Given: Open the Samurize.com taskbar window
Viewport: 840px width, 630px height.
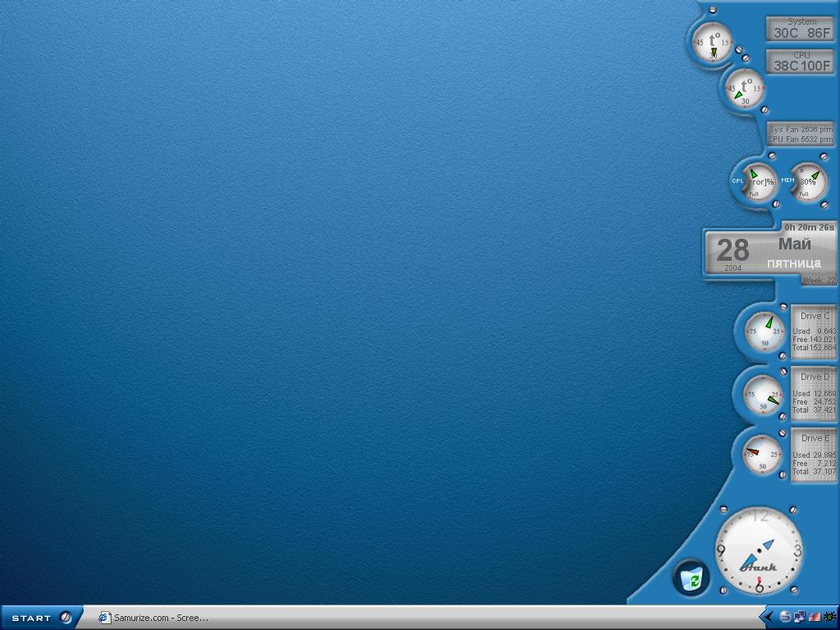Looking at the screenshot, I should tap(153, 618).
